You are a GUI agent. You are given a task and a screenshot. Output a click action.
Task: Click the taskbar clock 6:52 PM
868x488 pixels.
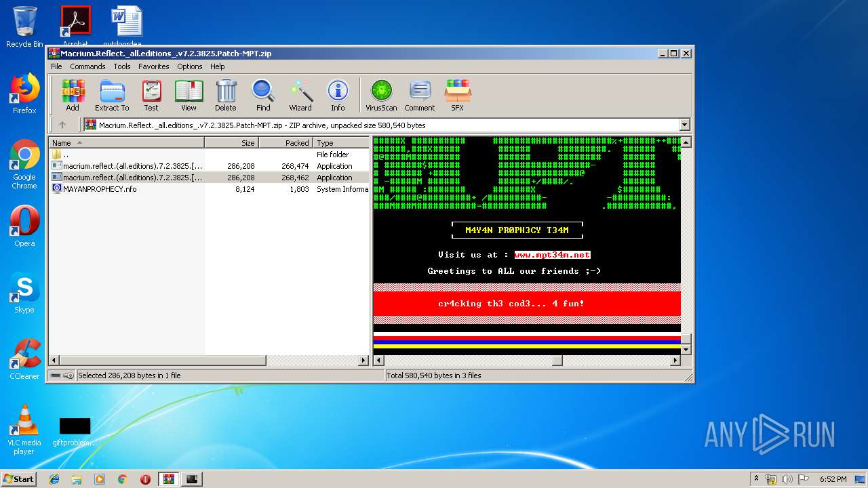pyautogui.click(x=833, y=479)
